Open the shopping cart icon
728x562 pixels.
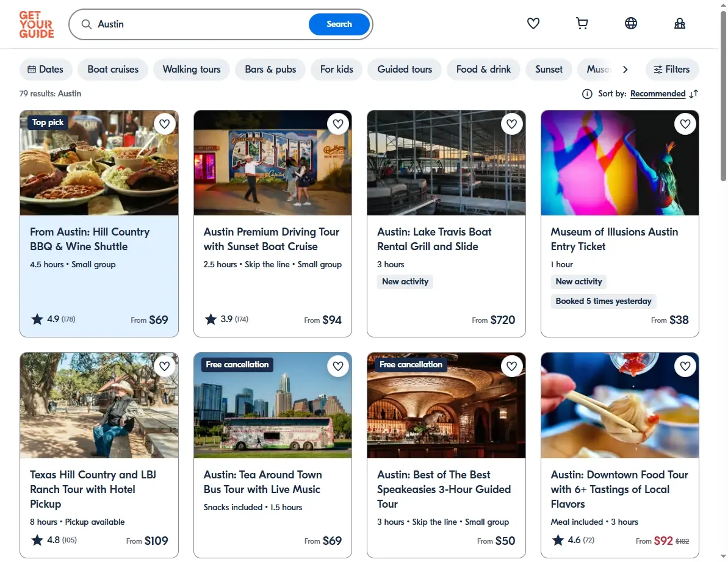pos(582,23)
